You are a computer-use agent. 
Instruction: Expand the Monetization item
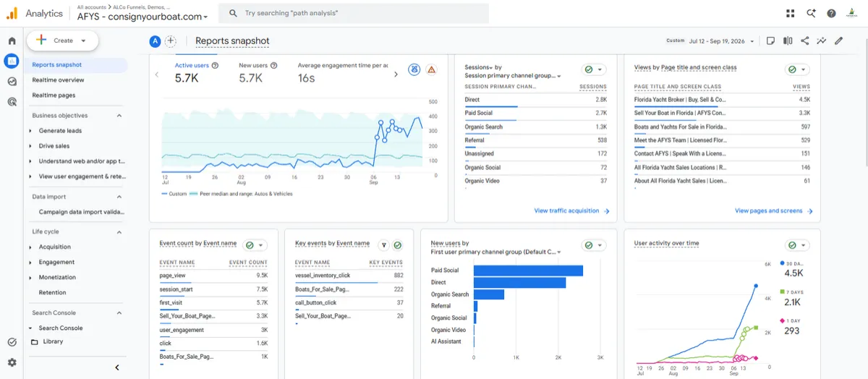(x=30, y=278)
